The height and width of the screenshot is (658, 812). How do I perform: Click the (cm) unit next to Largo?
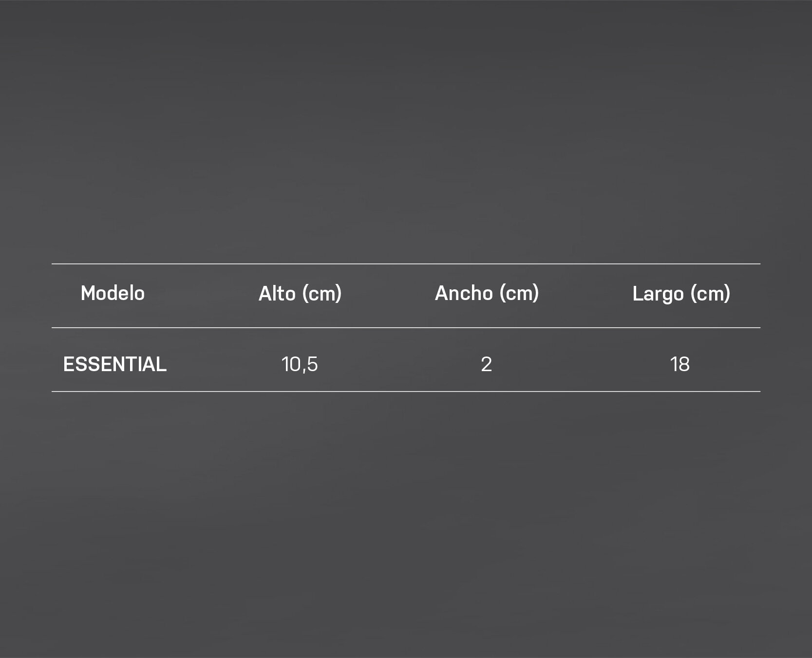[x=711, y=294]
